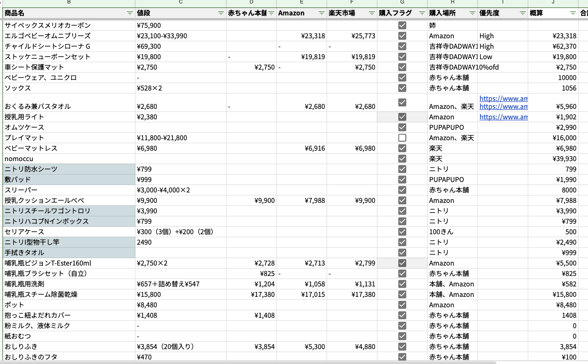The image size is (588, 364).
Task: Click the ¥7,988 Amazon price for 授乳クッション
Action: coord(302,200)
